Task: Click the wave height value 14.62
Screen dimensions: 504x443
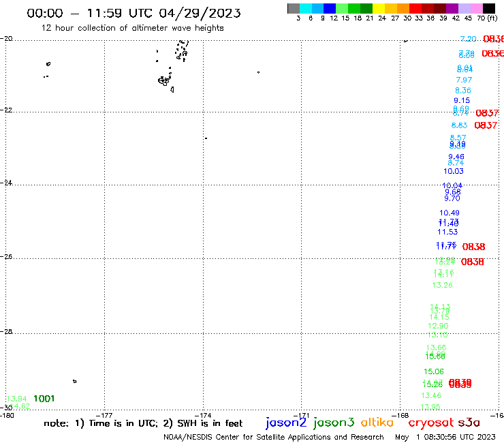Action: (20, 406)
